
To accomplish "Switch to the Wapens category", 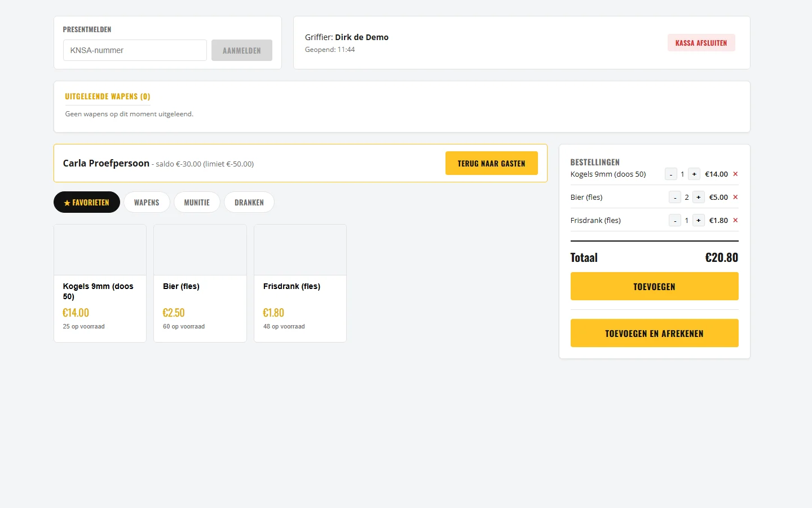I will tap(147, 202).
